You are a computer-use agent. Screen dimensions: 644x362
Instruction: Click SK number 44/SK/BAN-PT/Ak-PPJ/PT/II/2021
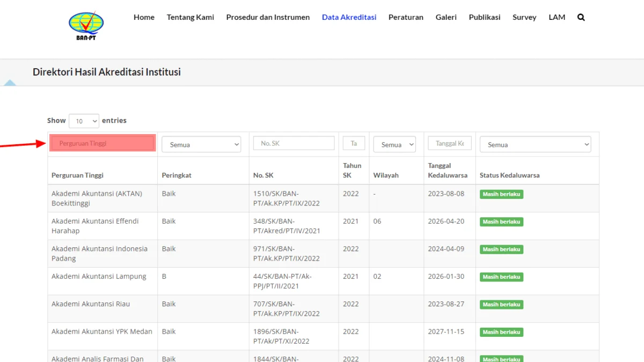pos(282,281)
